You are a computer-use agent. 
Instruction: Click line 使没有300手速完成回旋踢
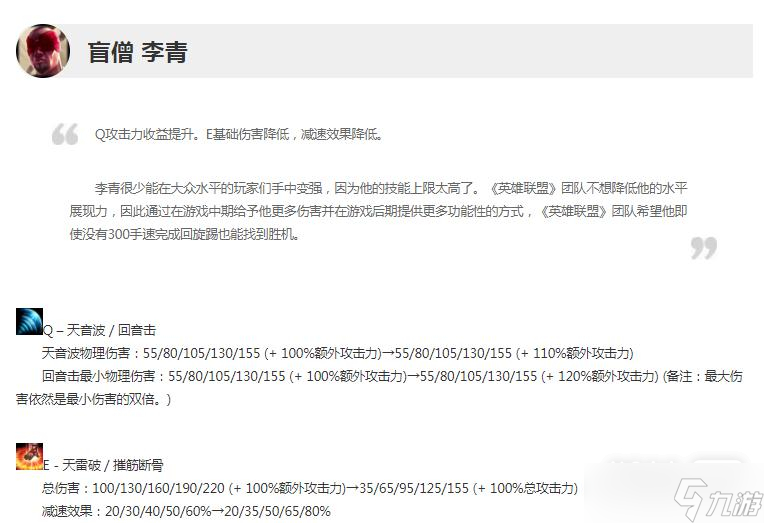[x=185, y=234]
